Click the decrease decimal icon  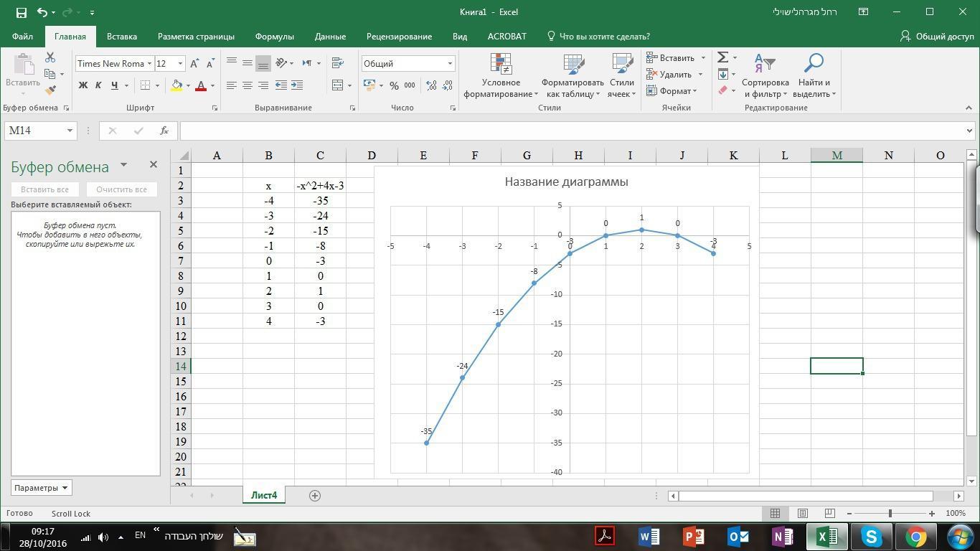448,85
